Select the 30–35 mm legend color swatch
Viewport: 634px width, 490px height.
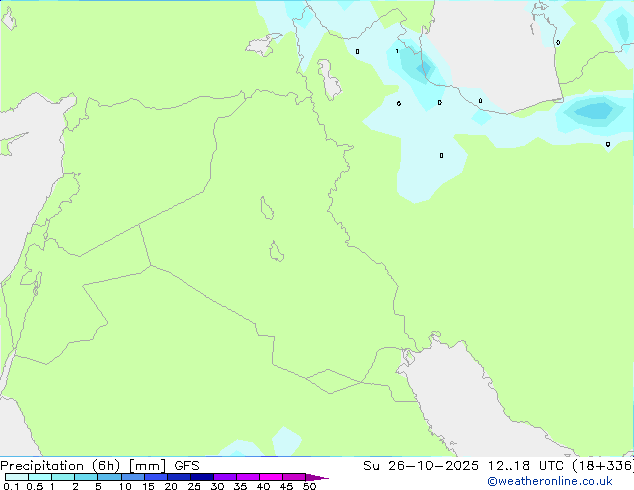pyautogui.click(x=225, y=477)
